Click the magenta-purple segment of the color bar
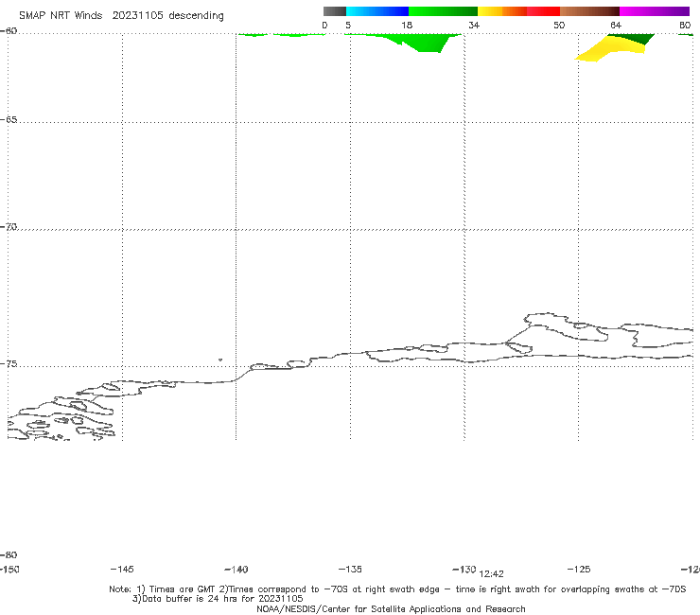700x615 pixels. click(x=655, y=11)
